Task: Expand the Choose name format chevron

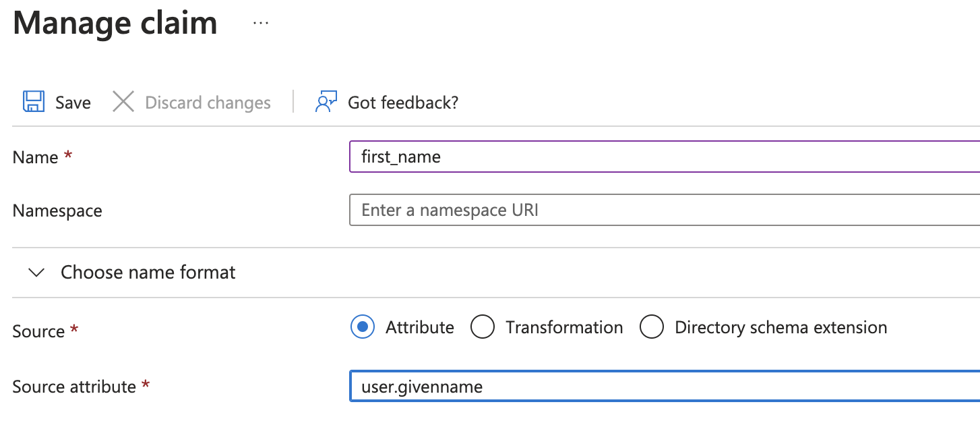Action: (x=37, y=273)
